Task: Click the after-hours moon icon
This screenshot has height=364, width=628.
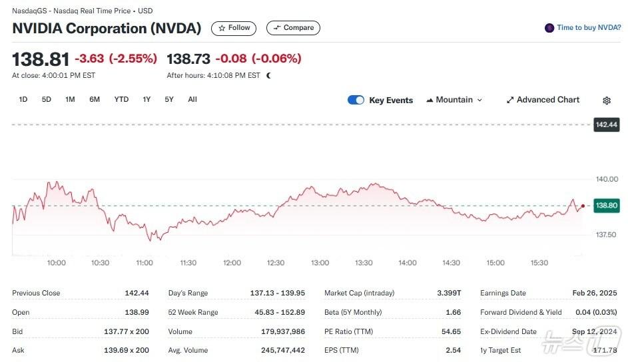Action: (268, 76)
